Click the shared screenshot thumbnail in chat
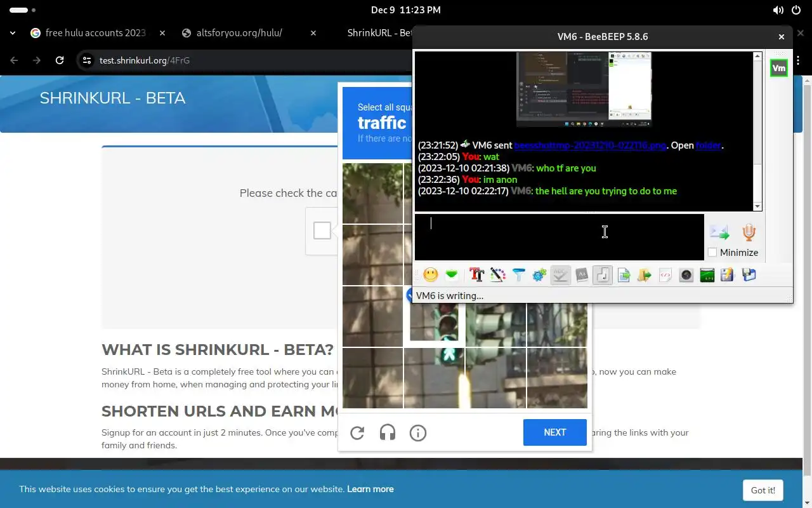This screenshot has height=508, width=812. (584, 89)
